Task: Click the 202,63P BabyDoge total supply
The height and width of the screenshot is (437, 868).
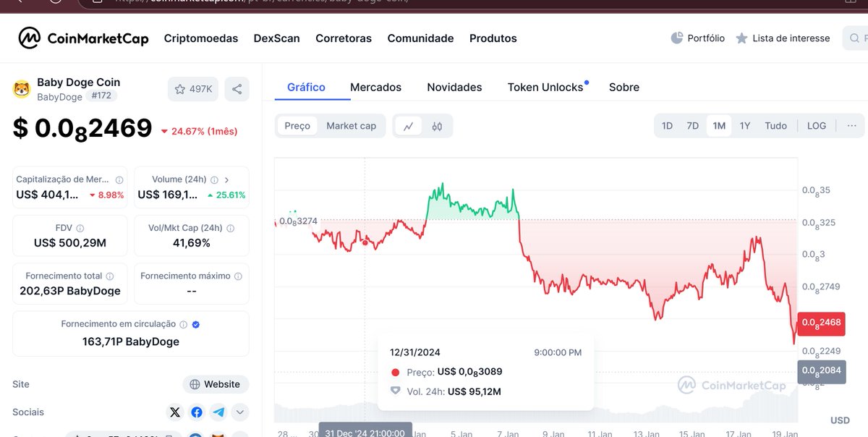Action: pos(70,292)
